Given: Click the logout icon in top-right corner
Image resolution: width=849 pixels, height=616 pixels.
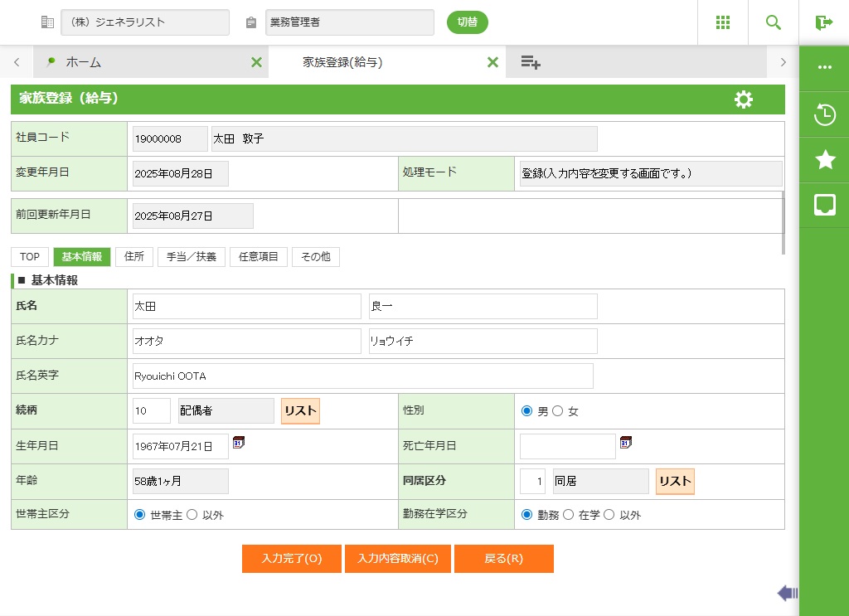Looking at the screenshot, I should click(823, 22).
